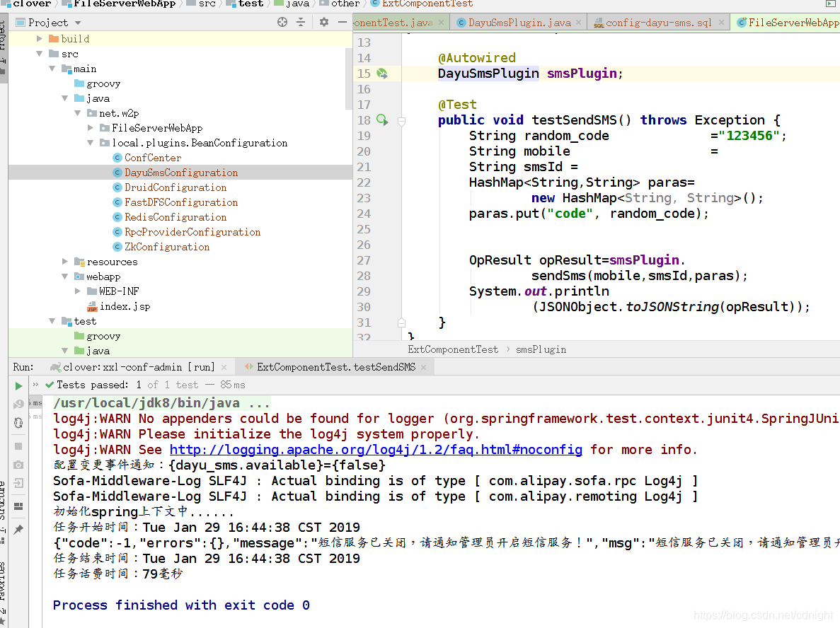This screenshot has height=628, width=840.
Task: Click the Project tree vertical scrollbar
Action: point(349,78)
